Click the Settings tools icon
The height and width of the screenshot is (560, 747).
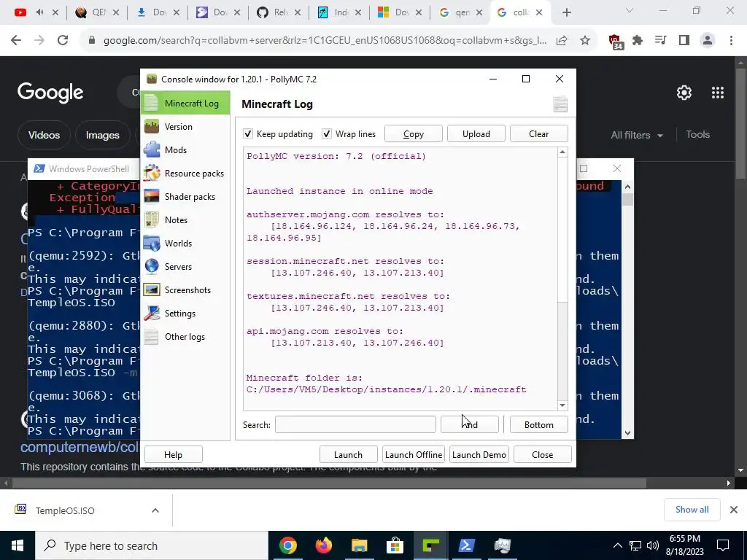pos(152,314)
